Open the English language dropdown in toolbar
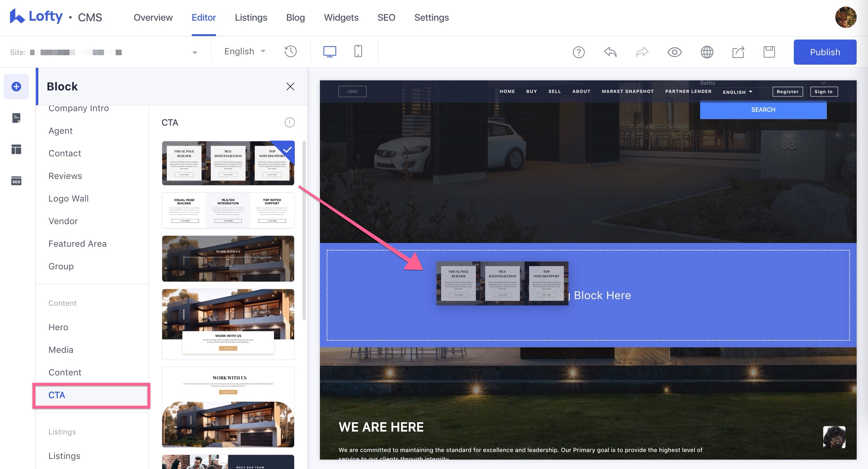This screenshot has width=868, height=469. coord(244,51)
